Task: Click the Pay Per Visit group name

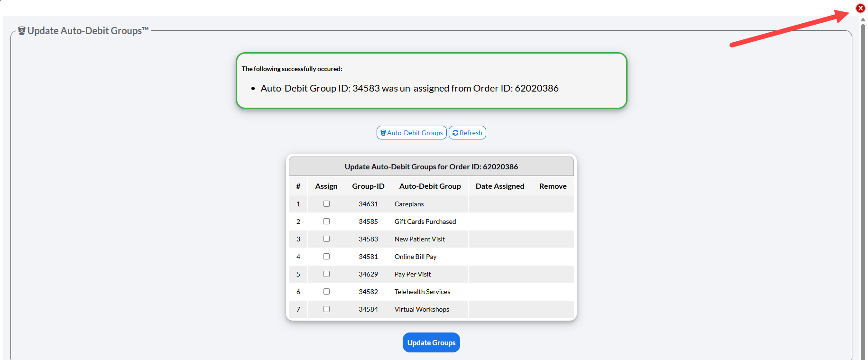Action: [x=413, y=274]
